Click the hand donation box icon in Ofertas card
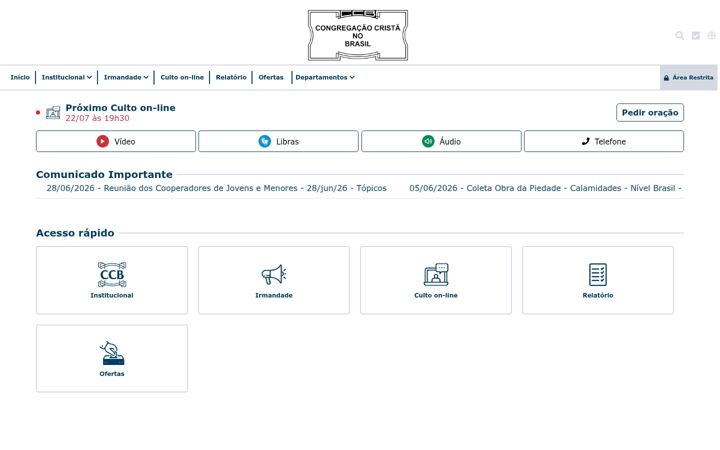This screenshot has width=720, height=450. tap(112, 353)
